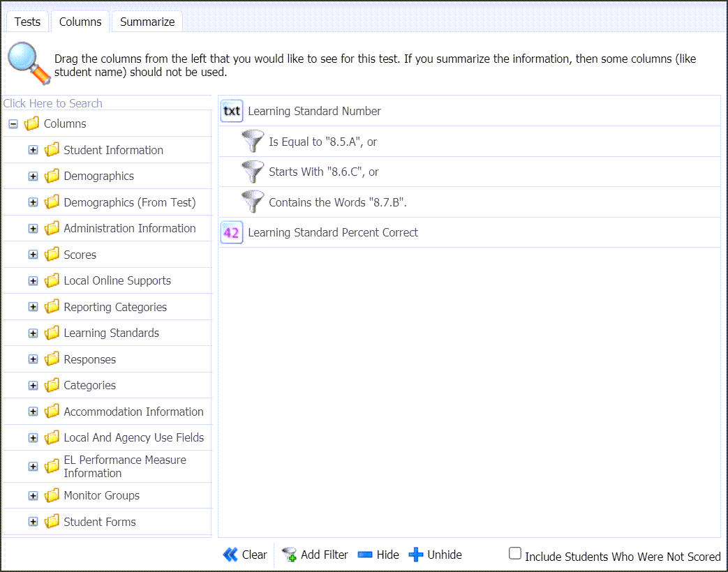Click the Local And Agency Use Fields folder icon
Screen dimensions: 728x572
tap(52, 437)
